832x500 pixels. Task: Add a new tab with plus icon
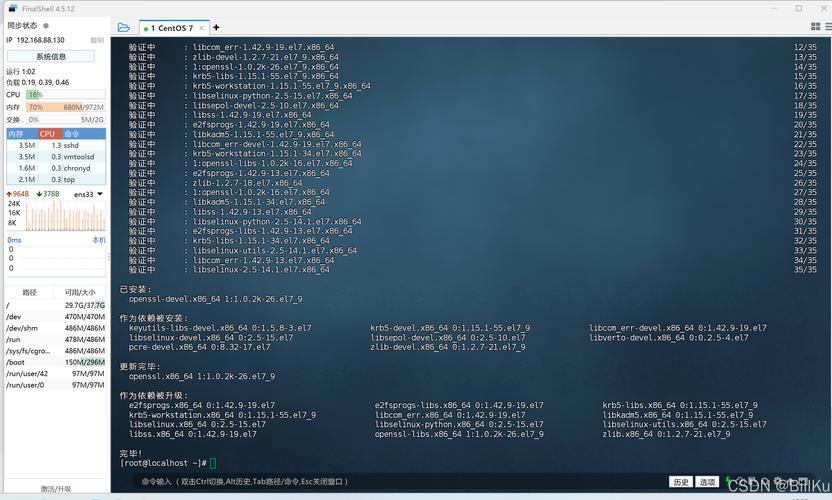tap(216, 28)
